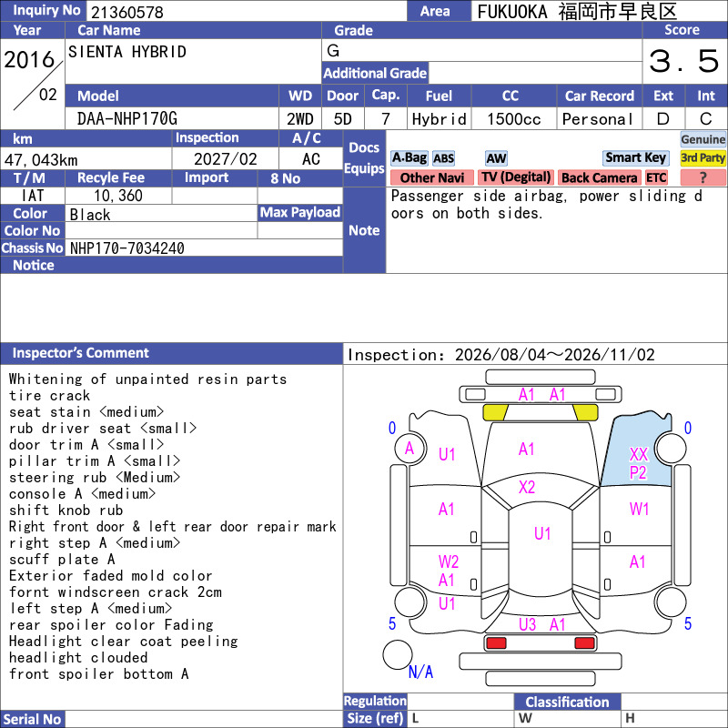Click chassis number NHP170-7034240
The image size is (728, 728).
[x=127, y=248]
